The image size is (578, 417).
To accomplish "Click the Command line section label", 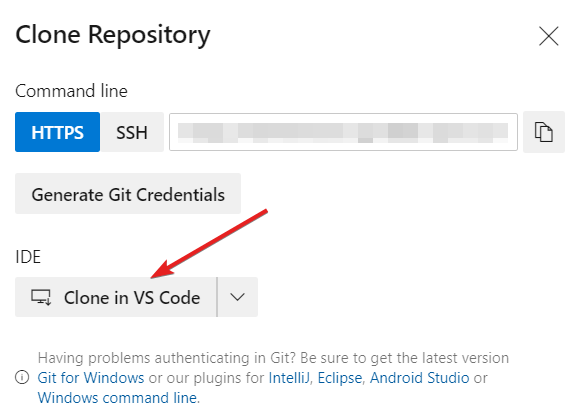I will (x=72, y=91).
